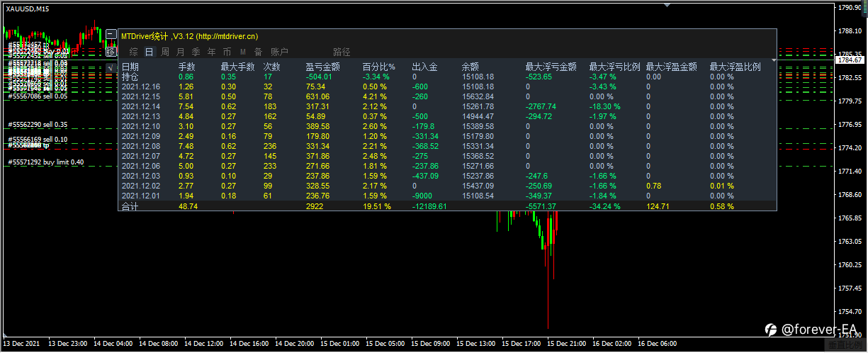Open the 币 currency tab
Image resolution: width=868 pixels, height=353 pixels.
point(227,52)
